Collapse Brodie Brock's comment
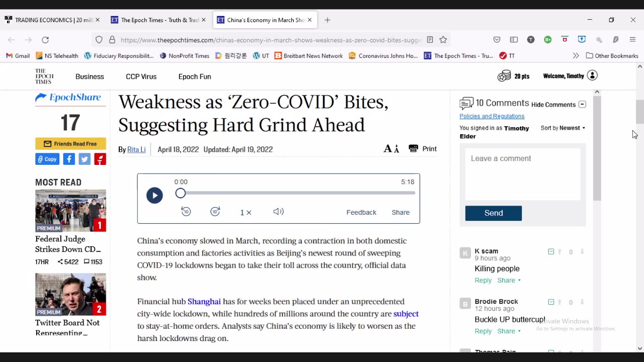Image resolution: width=644 pixels, height=362 pixels. coord(551,302)
